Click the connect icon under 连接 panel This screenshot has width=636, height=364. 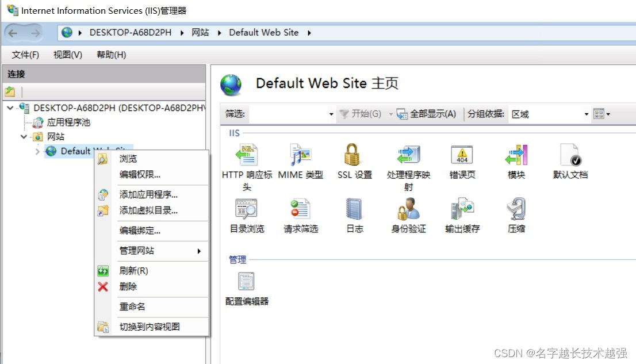[x=10, y=91]
